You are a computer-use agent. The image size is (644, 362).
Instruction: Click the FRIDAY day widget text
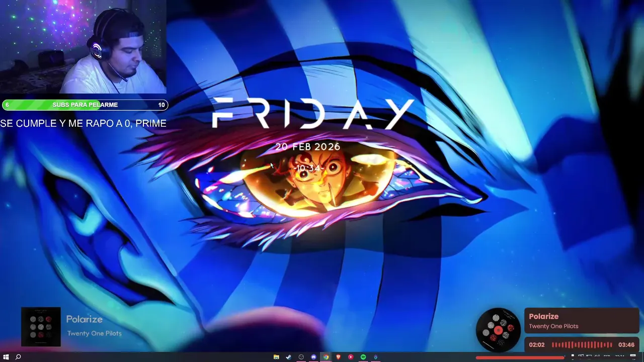[x=313, y=113]
